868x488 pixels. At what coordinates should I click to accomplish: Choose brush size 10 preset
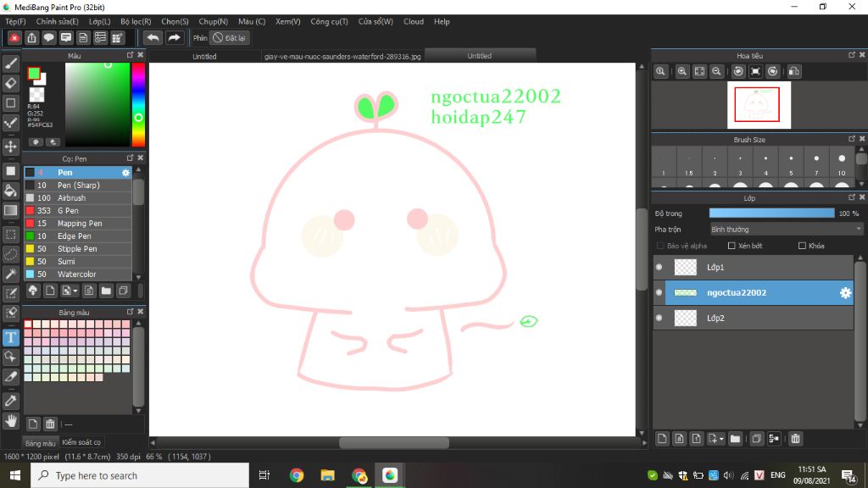pyautogui.click(x=842, y=164)
